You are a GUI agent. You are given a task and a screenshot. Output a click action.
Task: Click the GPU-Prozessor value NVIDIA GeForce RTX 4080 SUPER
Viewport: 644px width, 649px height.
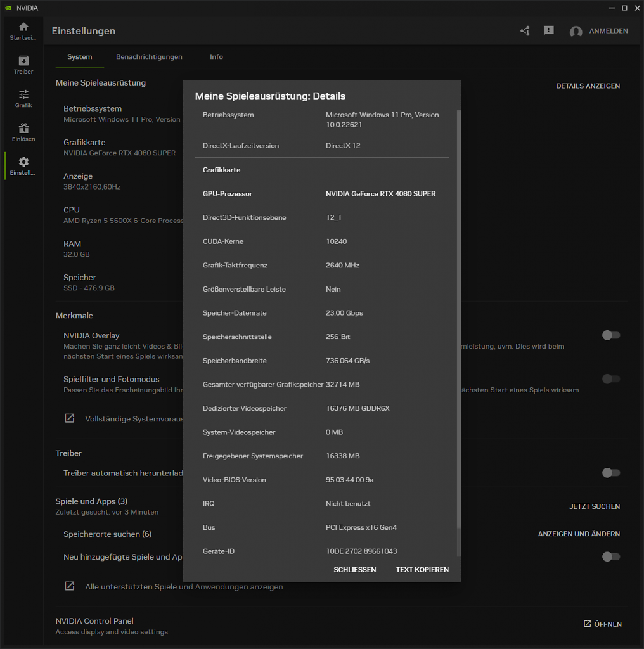[x=381, y=194]
